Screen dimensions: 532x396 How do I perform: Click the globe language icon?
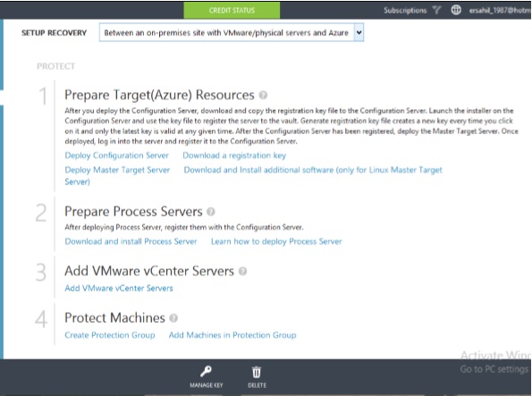[456, 10]
